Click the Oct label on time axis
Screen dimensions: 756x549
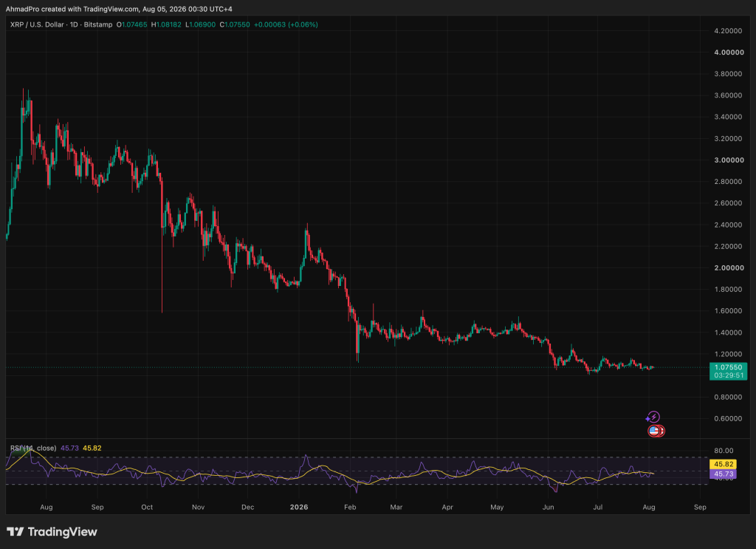pos(147,507)
